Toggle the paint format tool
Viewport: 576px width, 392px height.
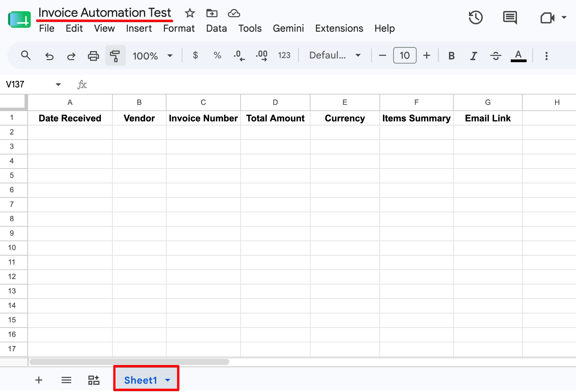tap(115, 56)
